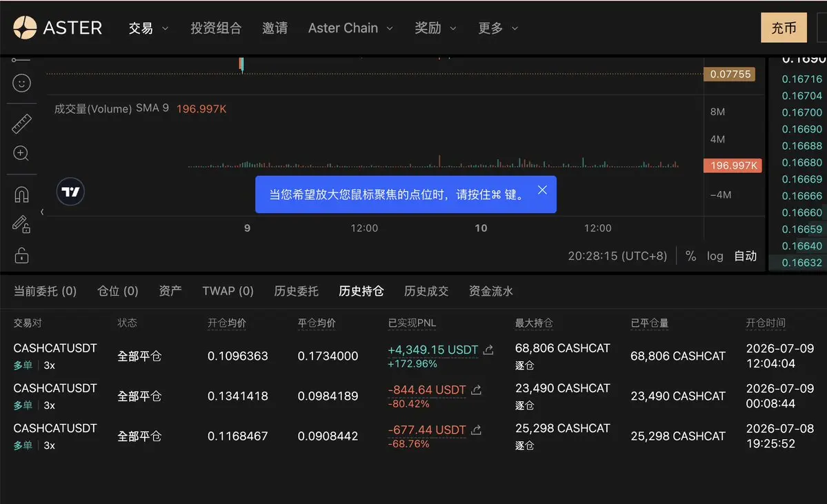
Task: Share the -677.44 USDT PNL
Action: [x=476, y=430]
